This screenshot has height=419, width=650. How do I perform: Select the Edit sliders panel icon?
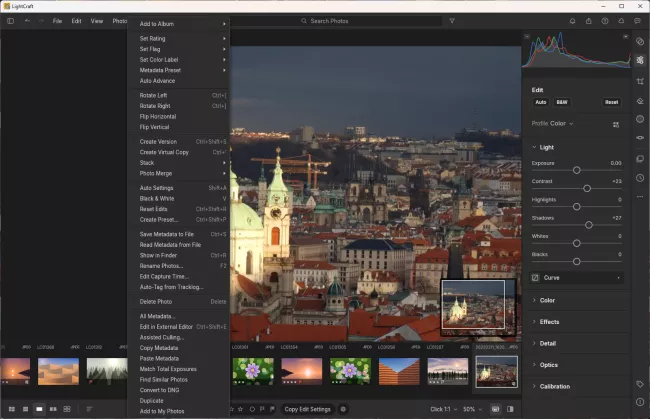[640, 60]
